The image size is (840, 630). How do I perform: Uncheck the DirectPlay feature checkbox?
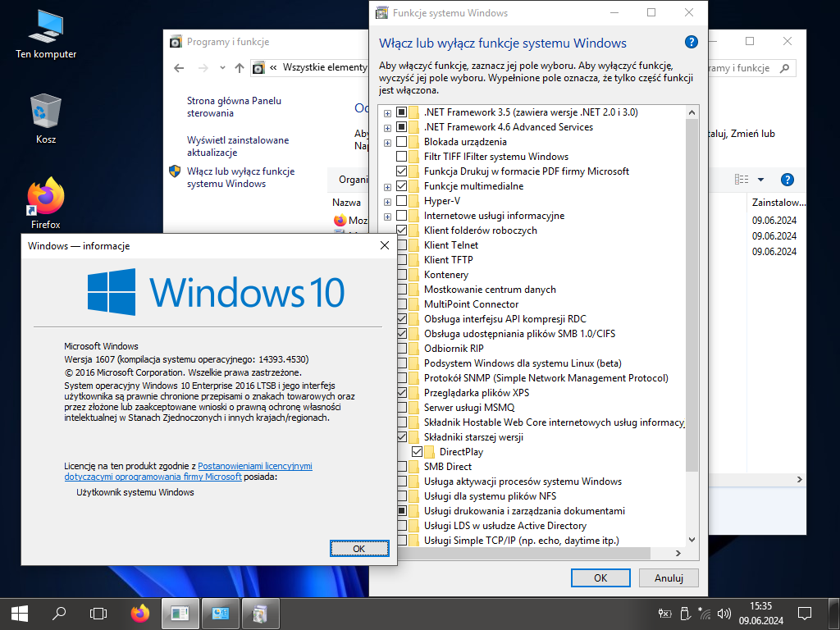(x=418, y=452)
